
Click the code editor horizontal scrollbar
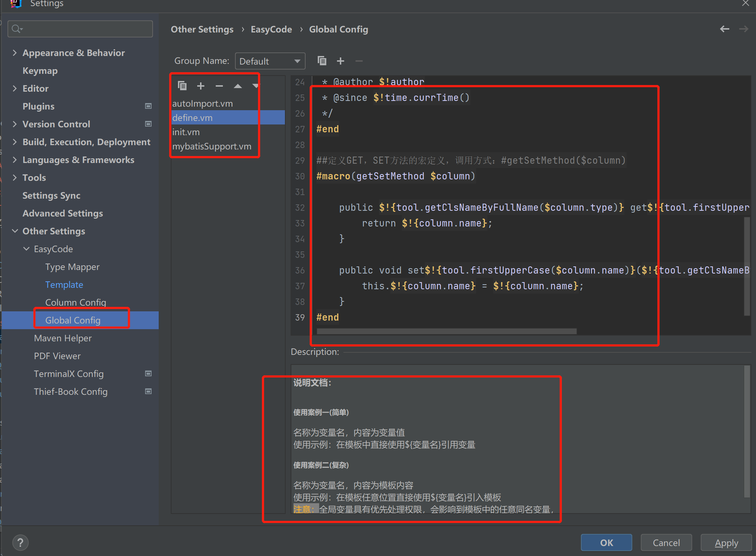[x=446, y=331]
